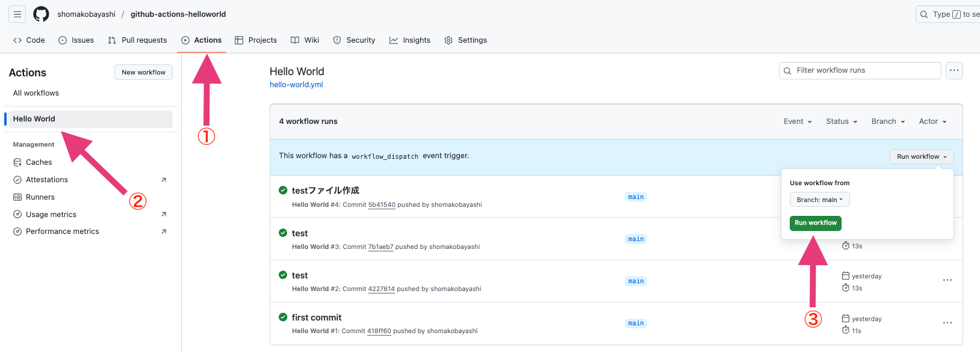Screen dimensions: 980x353
Task: Open commit 4227614 link
Action: coord(382,289)
